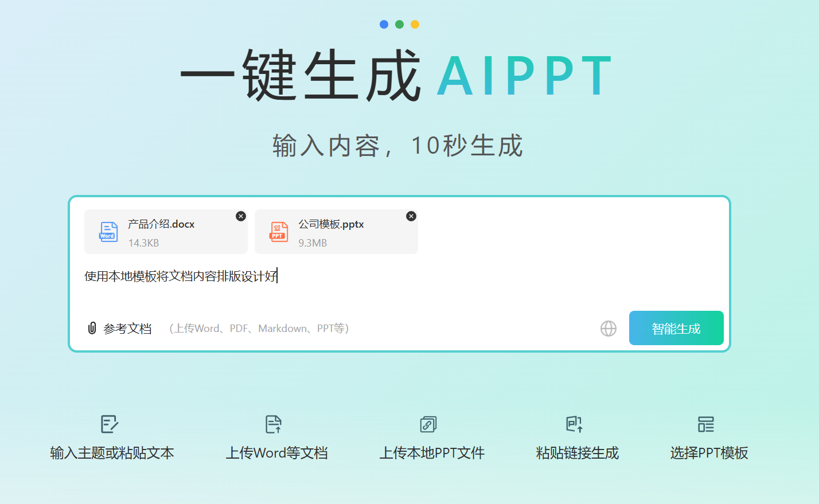Click the 9.3MB file size text
This screenshot has width=819, height=504.
[x=313, y=243]
